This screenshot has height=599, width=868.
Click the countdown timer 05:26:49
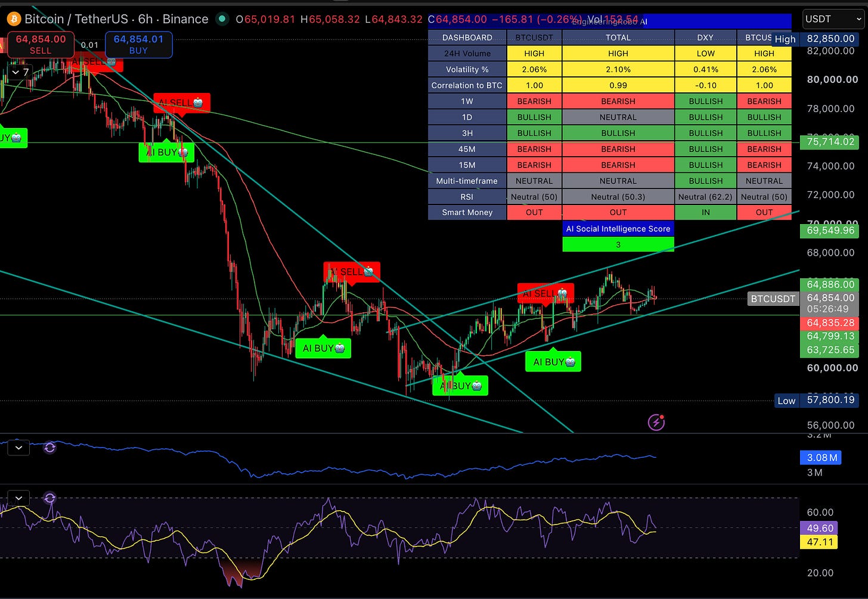[x=827, y=309]
